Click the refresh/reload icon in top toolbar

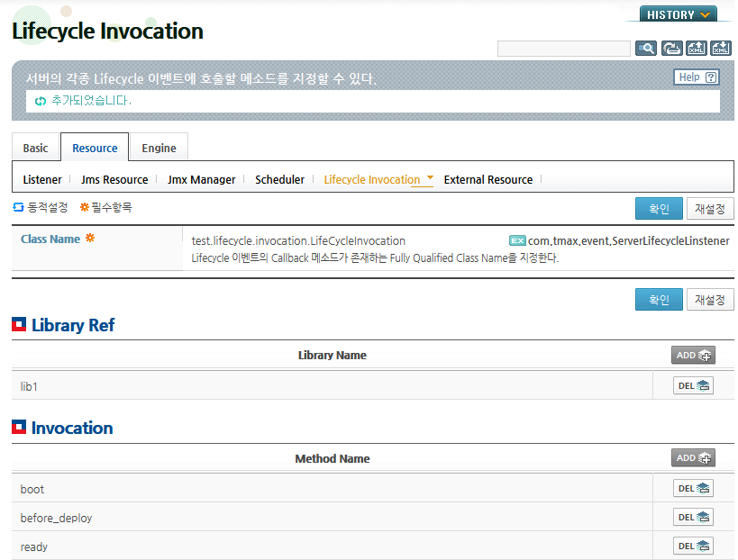click(x=671, y=48)
